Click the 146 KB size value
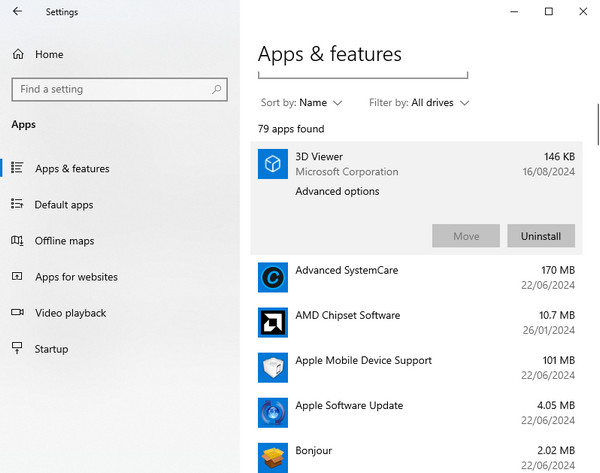 click(x=559, y=157)
